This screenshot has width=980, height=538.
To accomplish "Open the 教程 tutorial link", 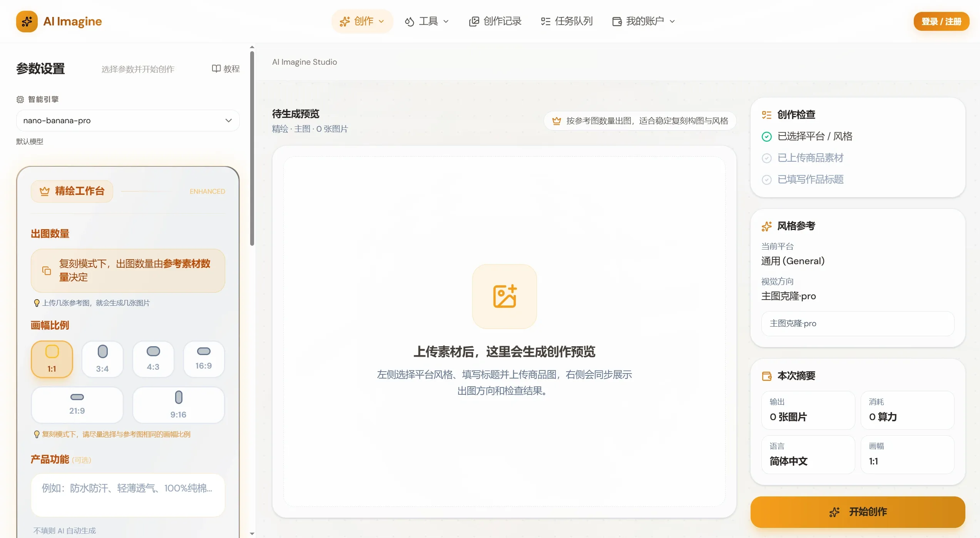I will (x=226, y=69).
